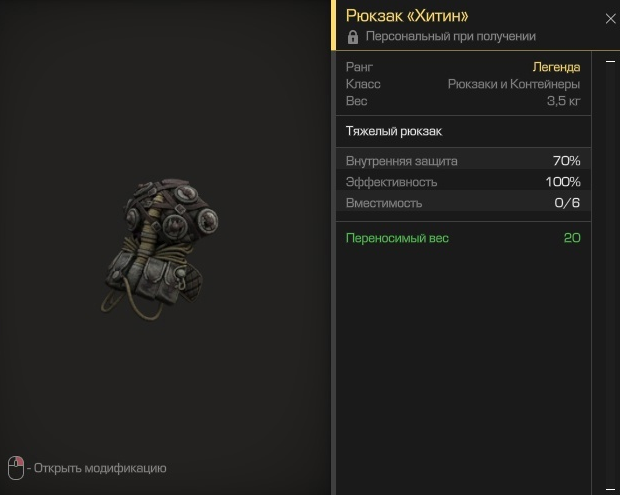Click the Рюкзак «Хитин» title

pyautogui.click(x=407, y=16)
